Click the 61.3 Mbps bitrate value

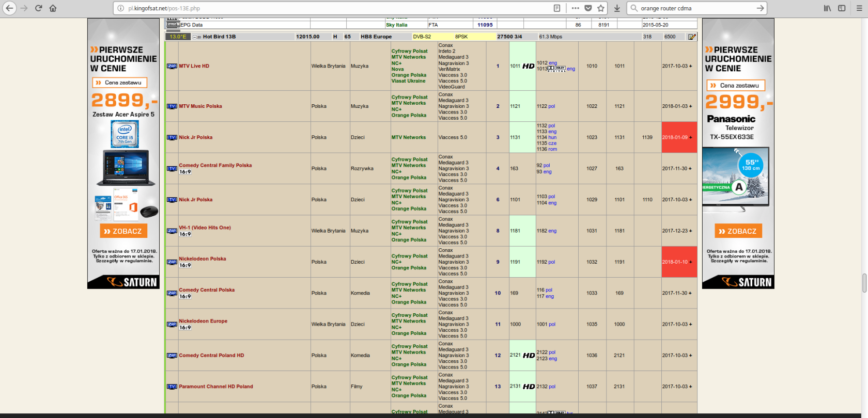pyautogui.click(x=550, y=37)
